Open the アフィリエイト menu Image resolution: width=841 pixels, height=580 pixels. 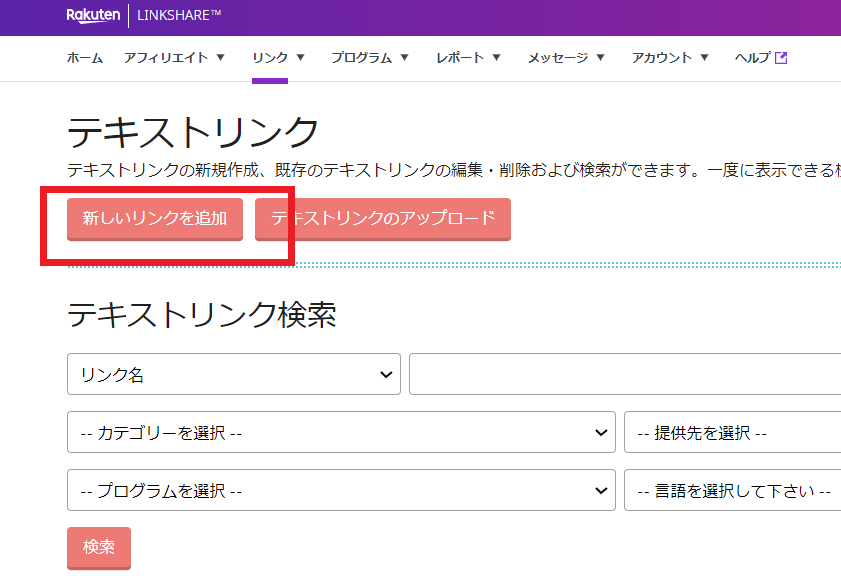pyautogui.click(x=174, y=58)
